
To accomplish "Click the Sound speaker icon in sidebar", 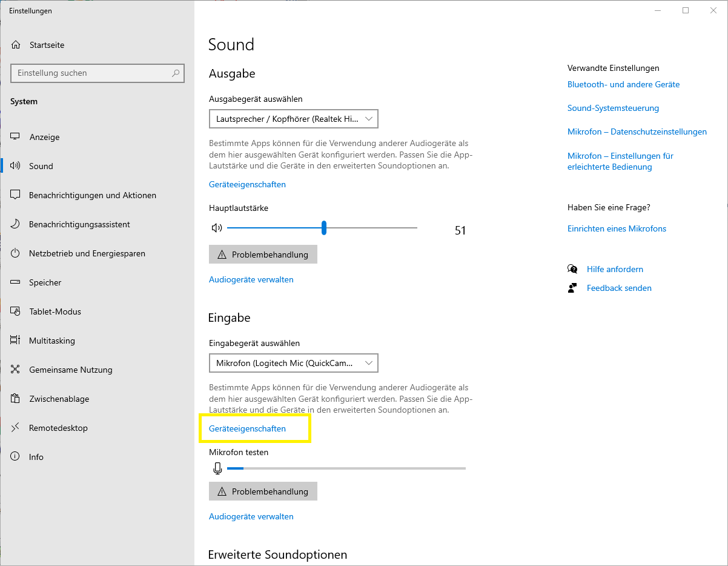I will (16, 166).
